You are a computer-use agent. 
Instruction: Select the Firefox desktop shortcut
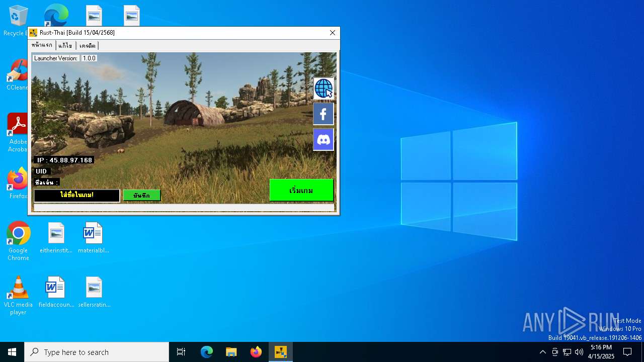tap(18, 184)
